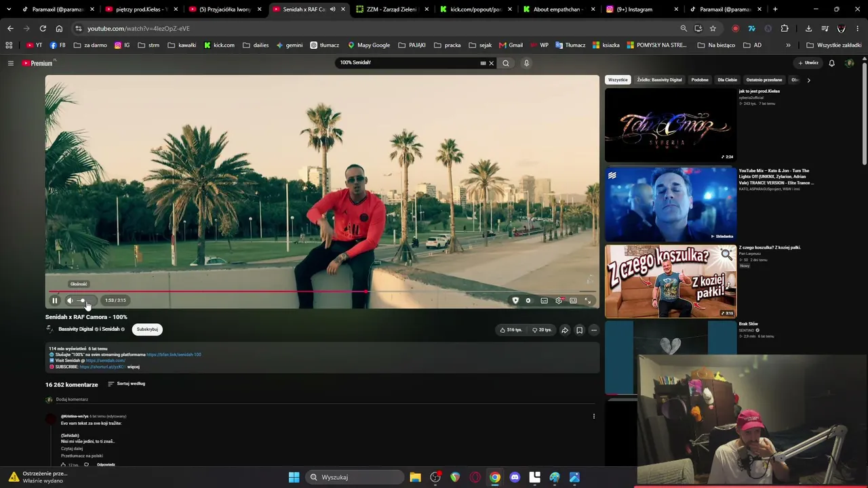Open the browser downloads panel
This screenshot has height=488, width=868.
point(808,28)
